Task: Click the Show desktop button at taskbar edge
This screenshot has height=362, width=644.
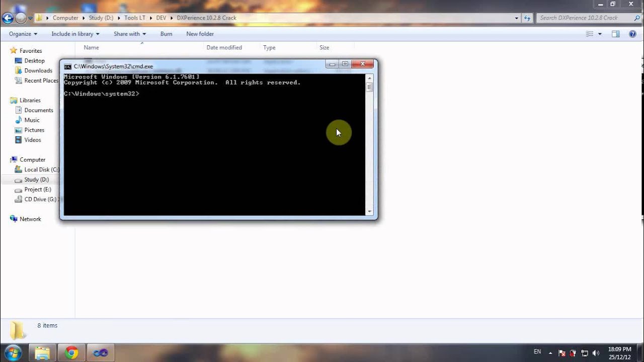Action: pyautogui.click(x=640, y=353)
